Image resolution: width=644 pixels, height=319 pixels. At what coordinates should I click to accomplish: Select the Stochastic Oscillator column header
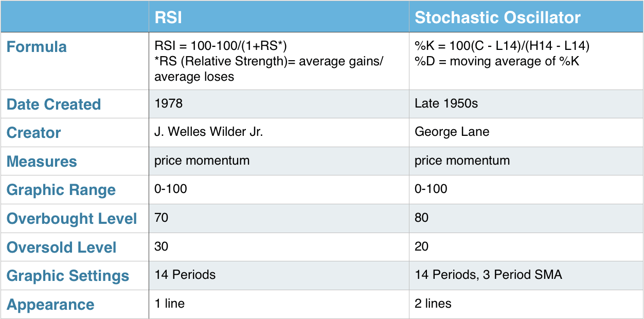(x=497, y=18)
